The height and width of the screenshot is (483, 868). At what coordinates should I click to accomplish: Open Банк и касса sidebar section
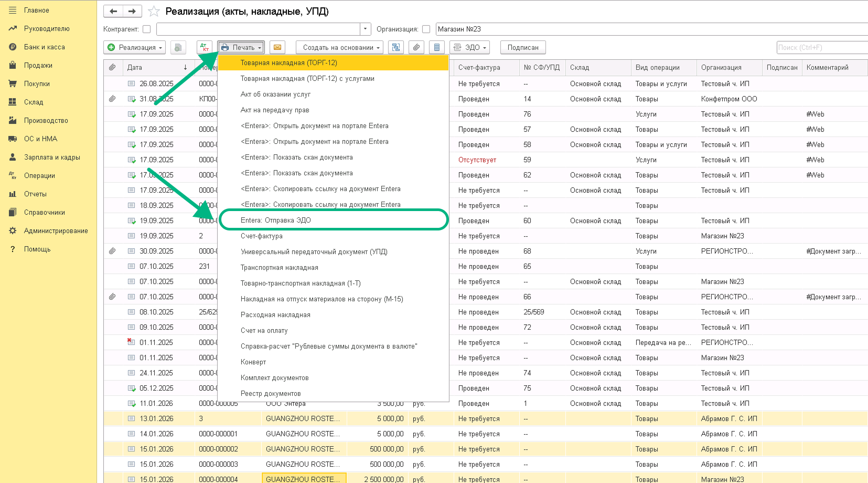(x=45, y=47)
